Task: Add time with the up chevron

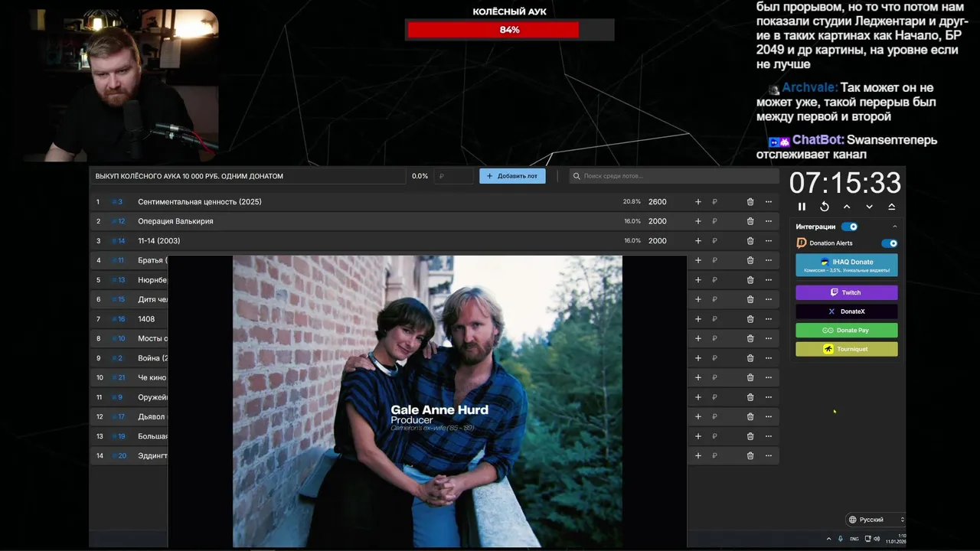Action: tap(847, 207)
